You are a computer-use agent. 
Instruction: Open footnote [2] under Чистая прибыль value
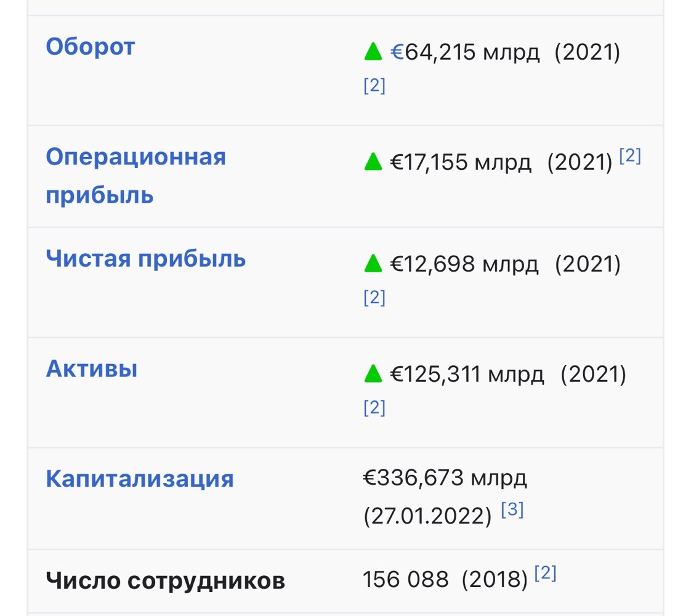tap(374, 298)
